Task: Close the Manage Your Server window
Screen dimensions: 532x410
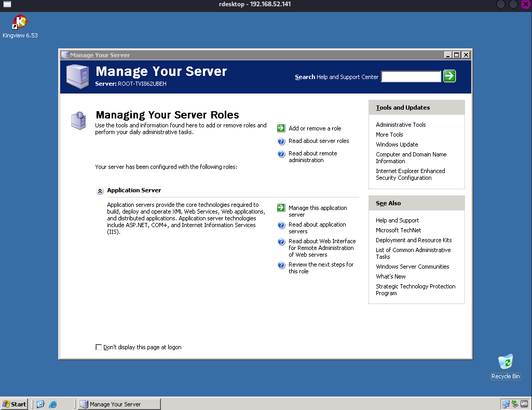Action: coord(466,55)
